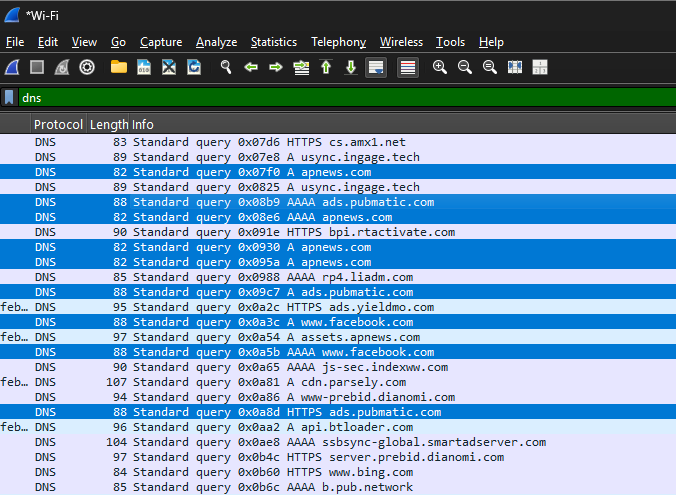Open the Help menu
This screenshot has height=495, width=676.
coord(491,42)
